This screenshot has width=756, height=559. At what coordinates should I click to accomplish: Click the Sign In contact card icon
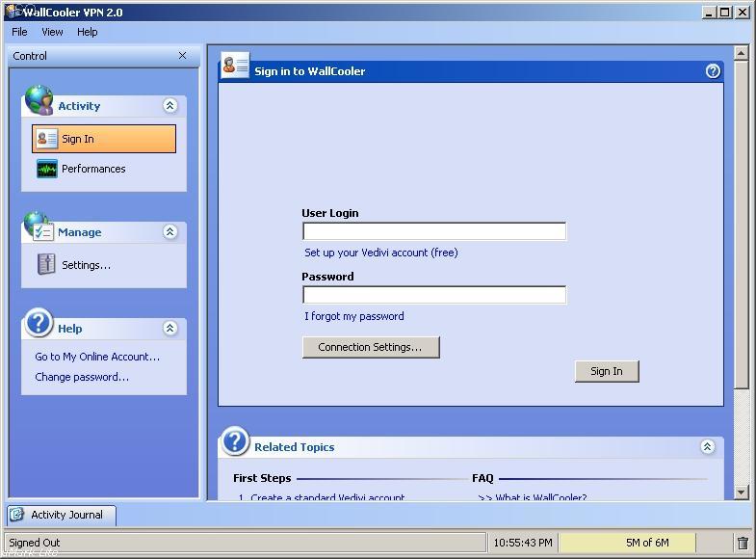point(47,139)
